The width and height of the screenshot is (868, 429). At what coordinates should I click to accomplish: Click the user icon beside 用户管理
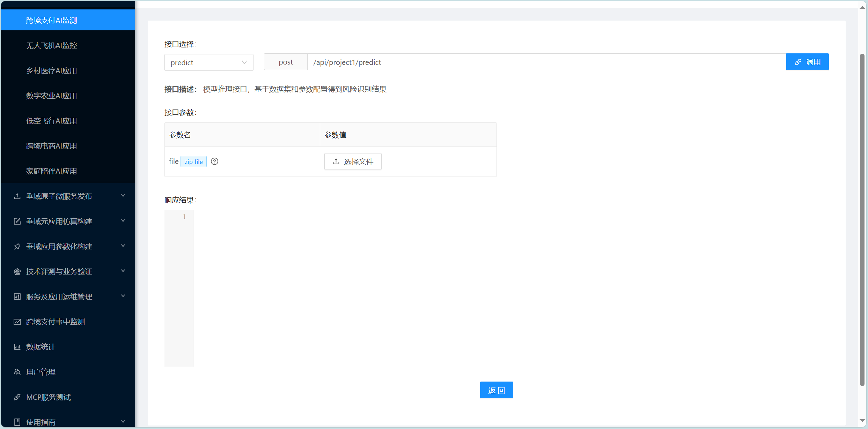click(17, 372)
